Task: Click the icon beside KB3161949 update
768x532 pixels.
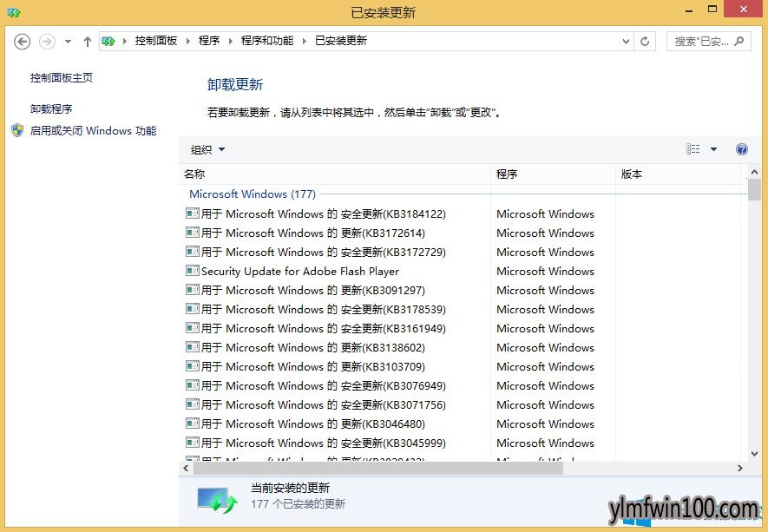Action: click(x=193, y=328)
